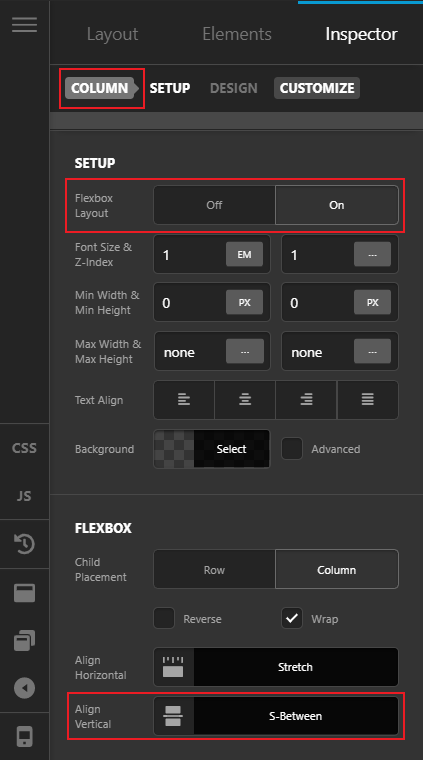This screenshot has width=423, height=760.
Task: Enable the Reverse checkbox
Action: (x=164, y=618)
